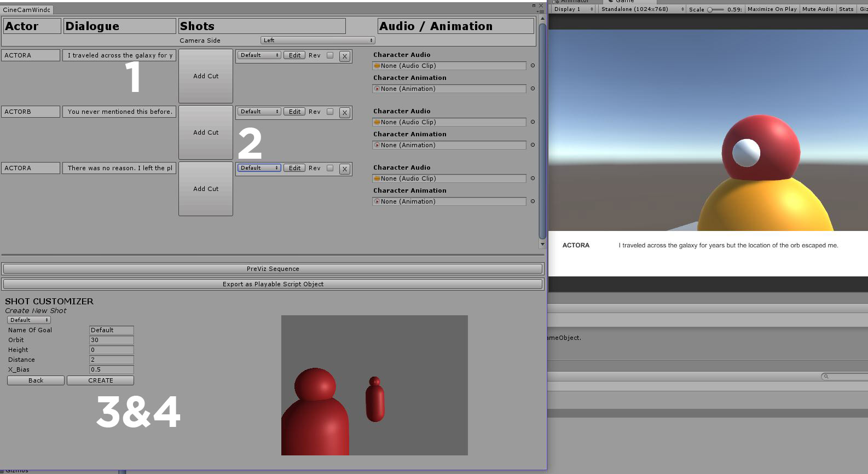Open the highlighted Default shot dropdown in the third row
This screenshot has width=868, height=474.
coord(259,168)
